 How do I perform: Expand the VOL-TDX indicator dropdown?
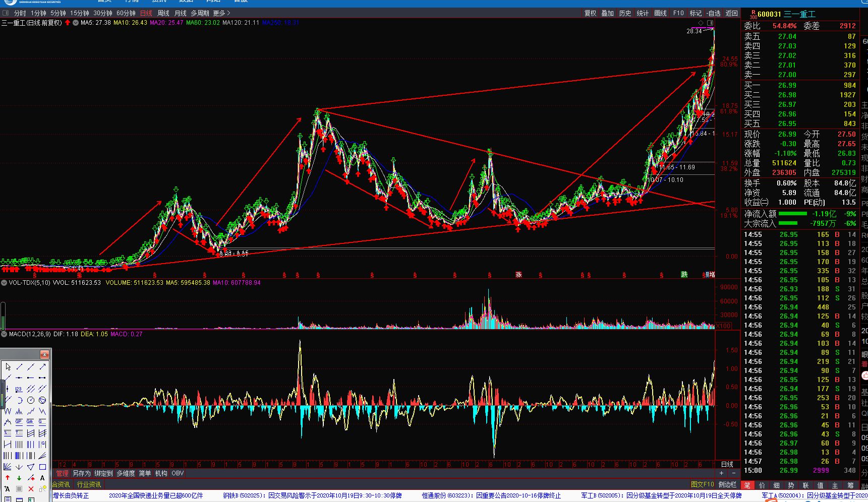4,283
